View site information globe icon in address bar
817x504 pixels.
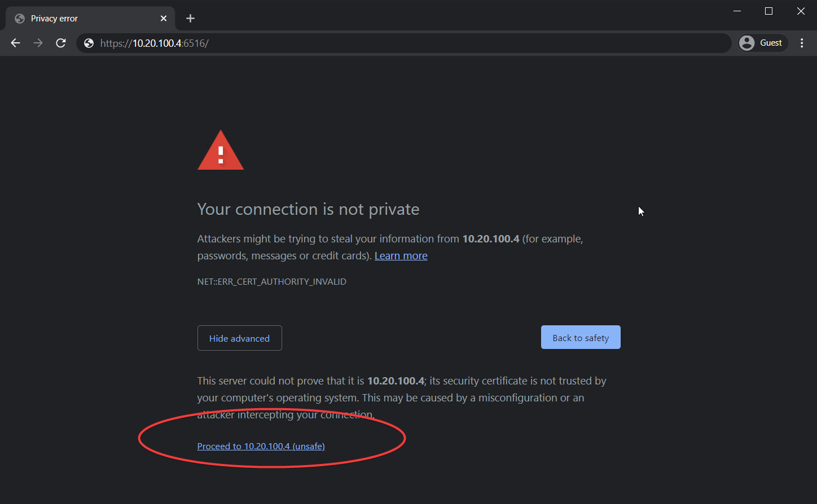pos(89,43)
